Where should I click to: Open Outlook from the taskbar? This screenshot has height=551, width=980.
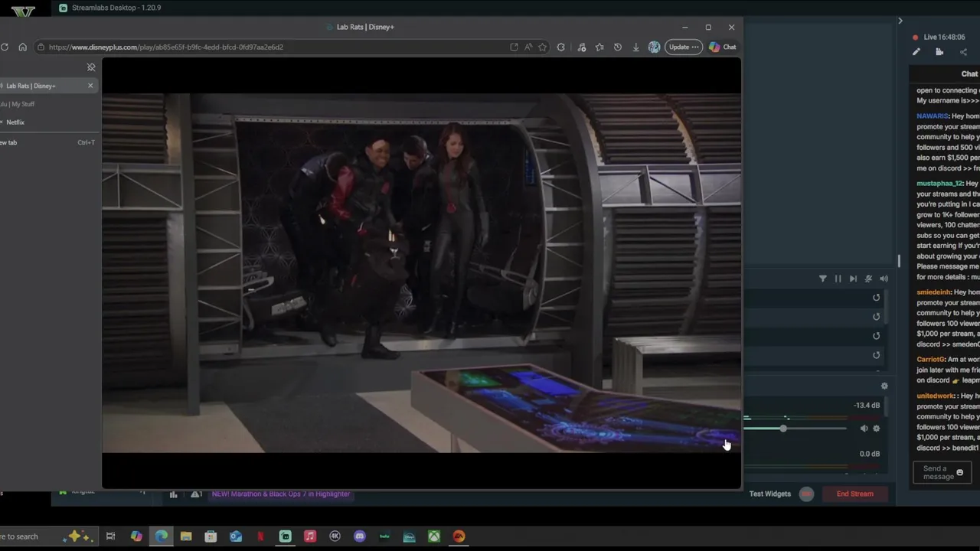pos(236,536)
